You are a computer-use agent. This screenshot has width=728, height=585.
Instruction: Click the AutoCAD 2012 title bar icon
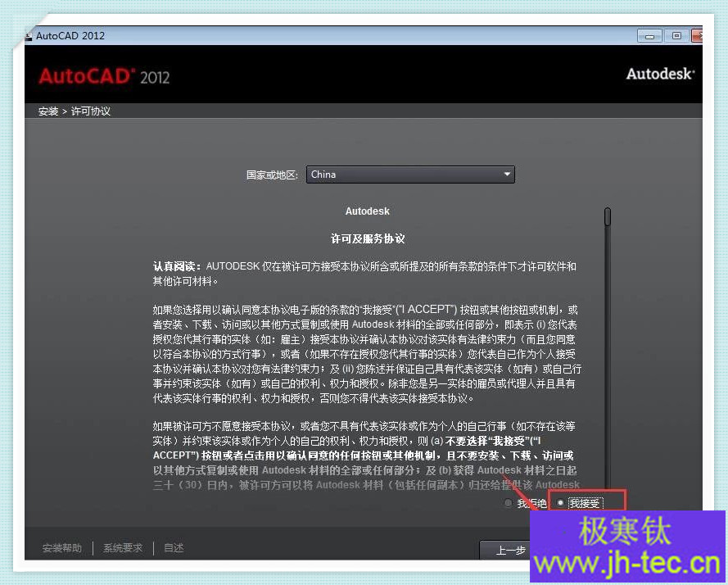coord(29,36)
